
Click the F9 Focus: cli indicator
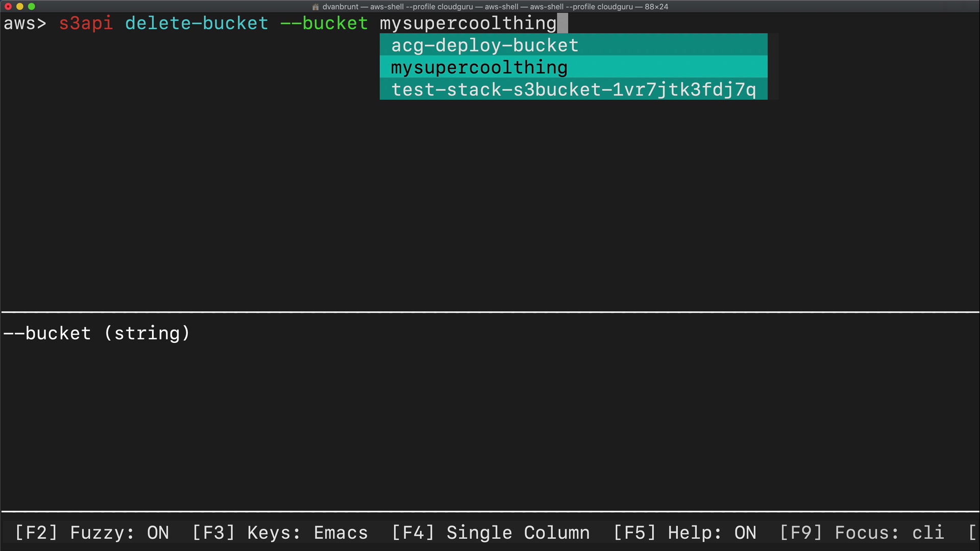[x=862, y=533]
